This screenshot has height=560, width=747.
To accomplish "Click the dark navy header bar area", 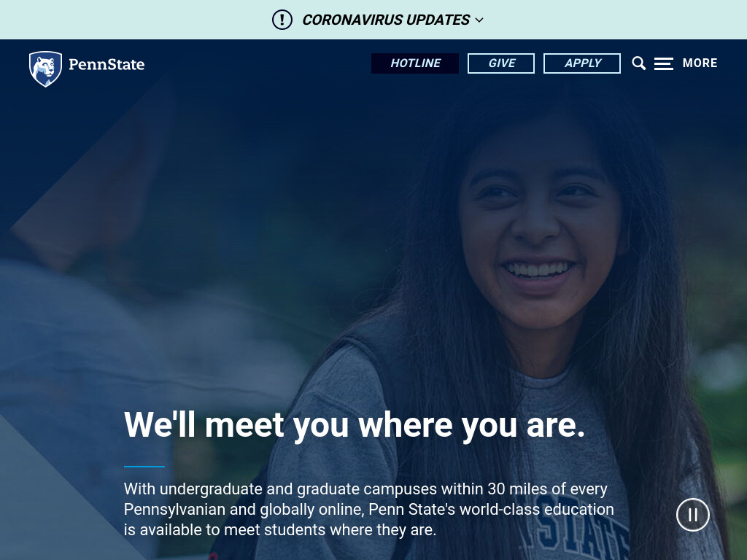I will tap(258, 63).
